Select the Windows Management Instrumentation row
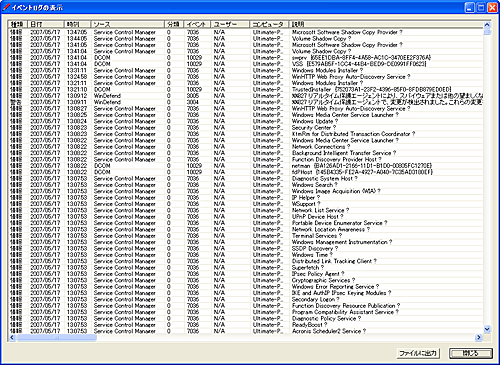Viewport: 500px width, 365px height. coord(246,242)
